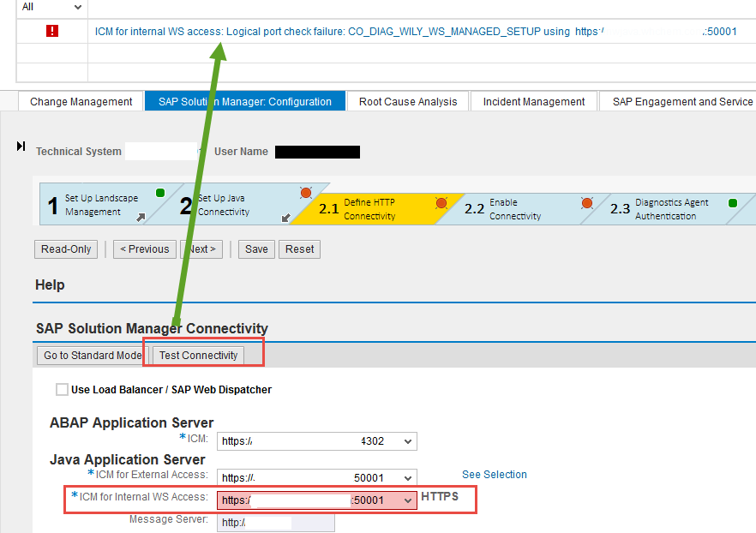Click the red error icon in the log row
Screen dimensions: 756x533
tap(52, 32)
